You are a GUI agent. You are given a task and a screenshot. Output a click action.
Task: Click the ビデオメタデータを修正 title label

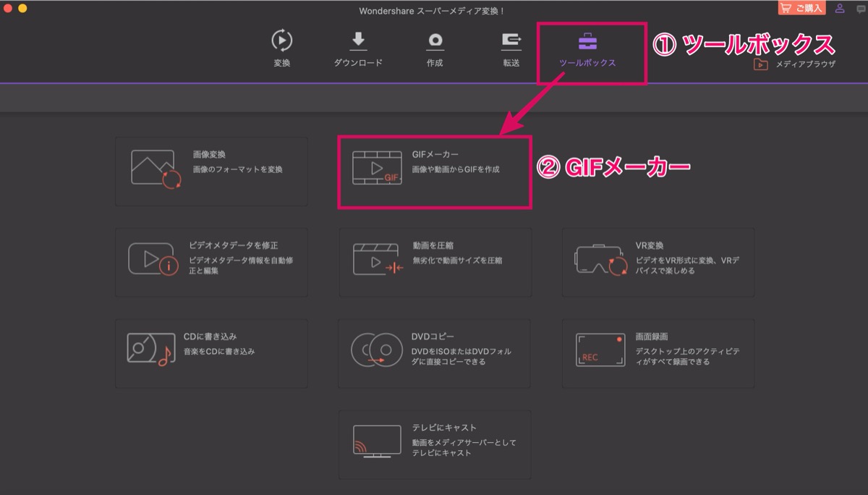coord(233,245)
